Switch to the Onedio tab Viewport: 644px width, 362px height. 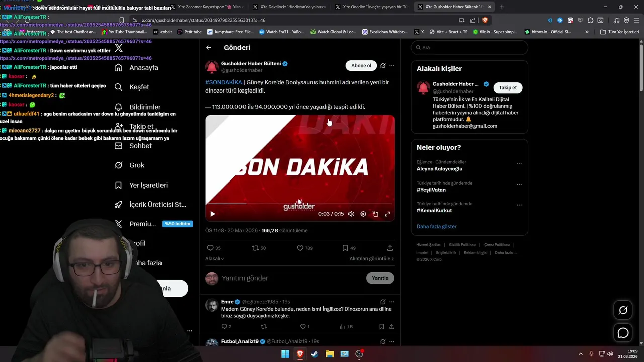coord(372,7)
